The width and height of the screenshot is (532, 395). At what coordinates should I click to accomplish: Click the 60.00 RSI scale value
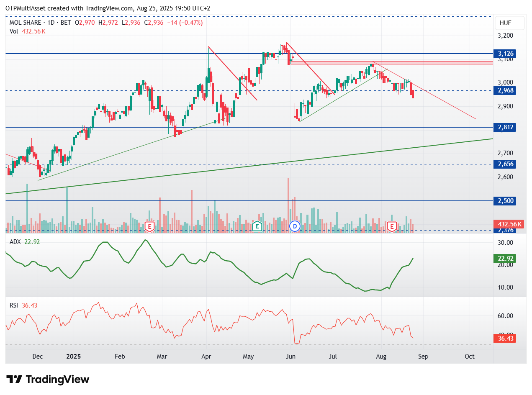[x=505, y=316]
